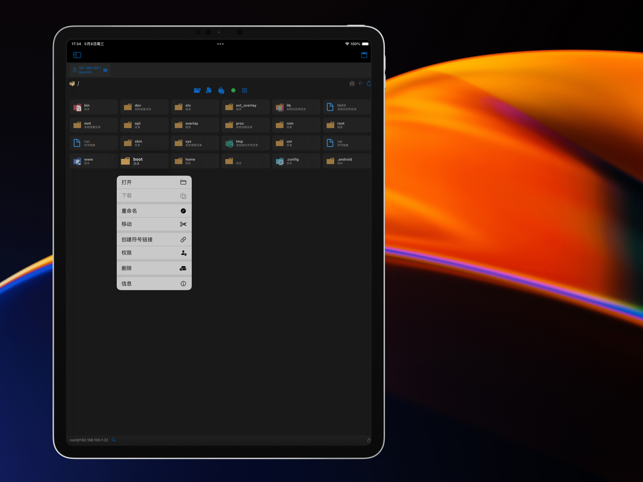
Task: Click the green status dot
Action: 233,90
